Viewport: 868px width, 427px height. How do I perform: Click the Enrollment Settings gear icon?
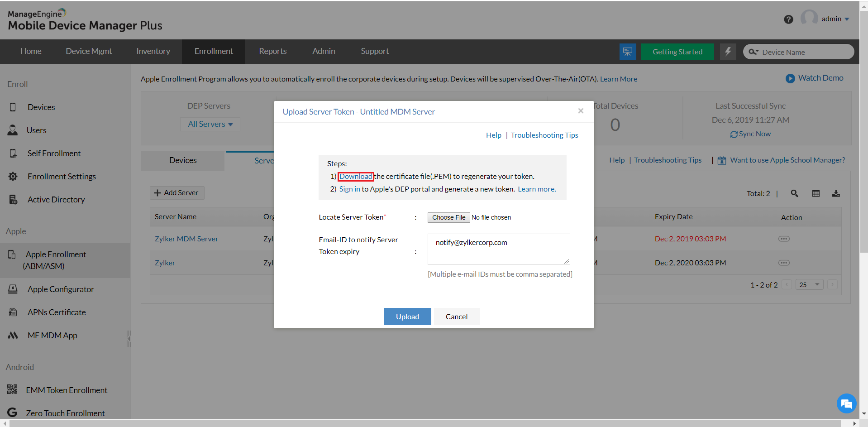13,177
